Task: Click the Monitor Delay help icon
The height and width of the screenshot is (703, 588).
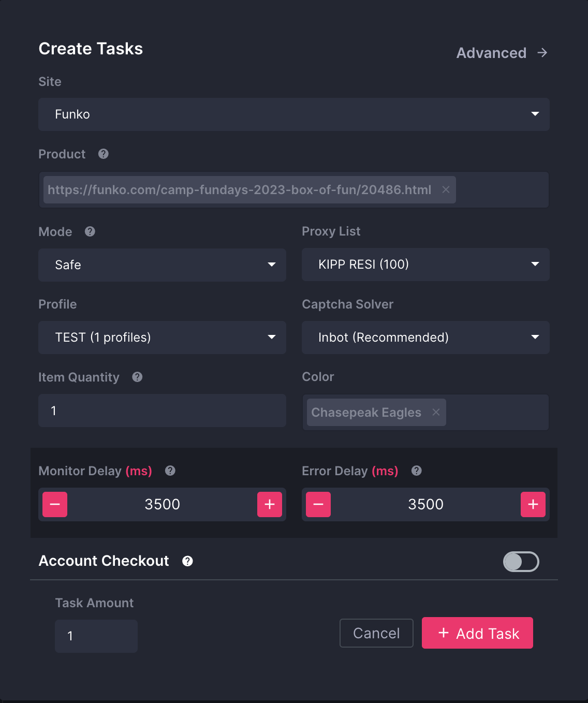Action: click(x=170, y=471)
